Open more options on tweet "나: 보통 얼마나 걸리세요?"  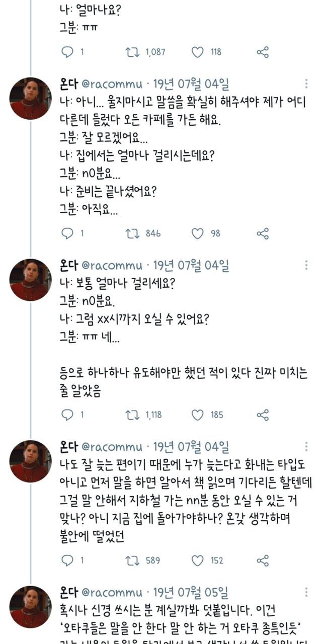point(306,265)
